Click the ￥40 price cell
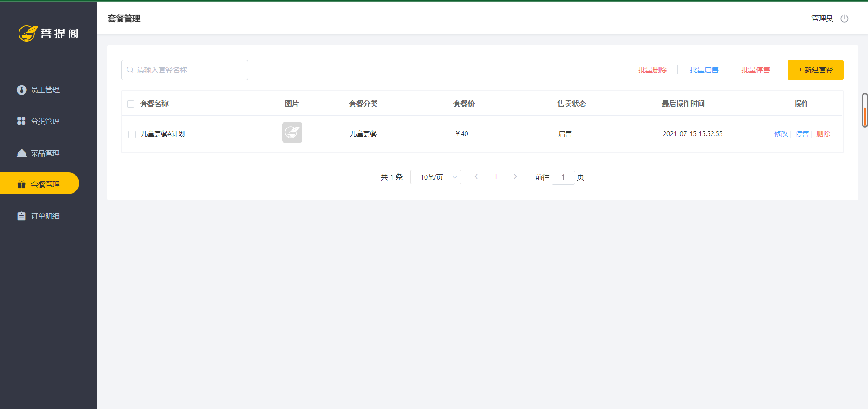The width and height of the screenshot is (868, 409). [462, 133]
